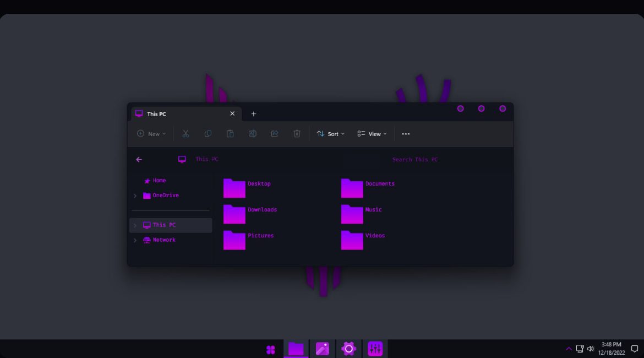644x358 pixels.
Task: Select the Downloads folder
Action: click(234, 214)
